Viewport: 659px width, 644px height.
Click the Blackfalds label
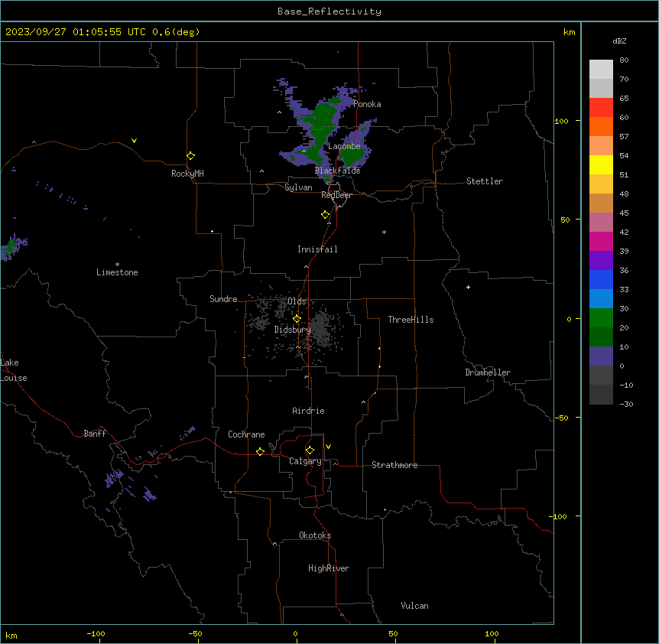(337, 171)
